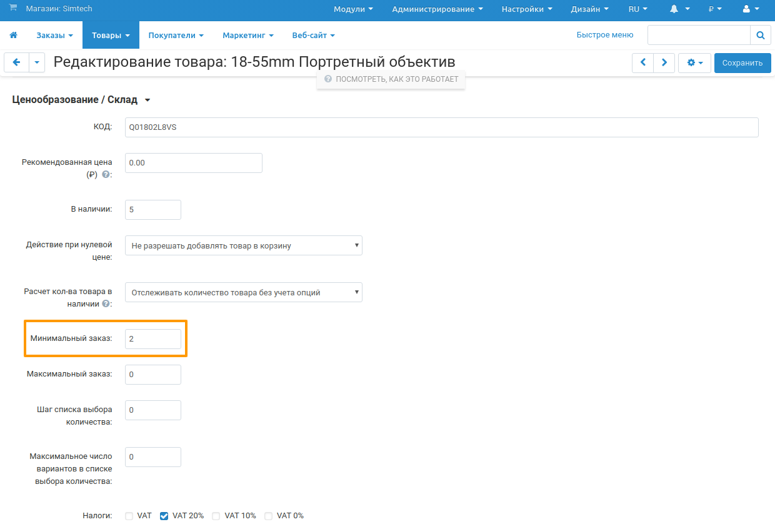This screenshot has height=532, width=775.
Task: Uncheck the VAT 20% checkbox
Action: [164, 516]
